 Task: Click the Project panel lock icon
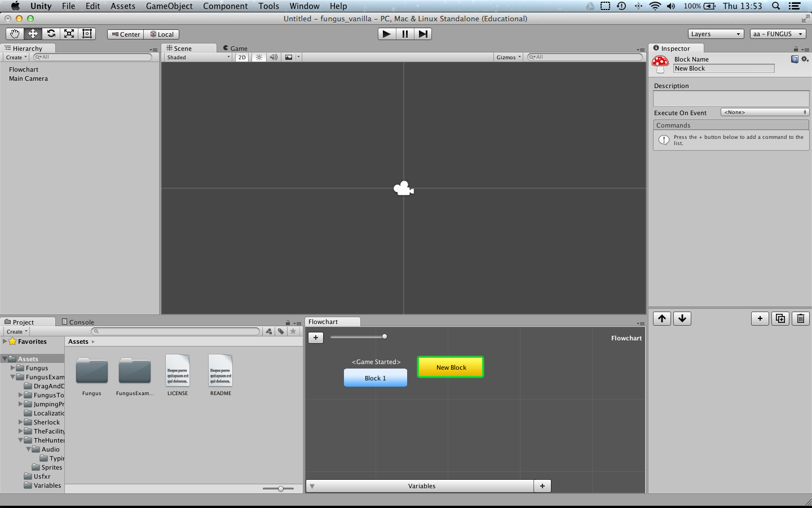[288, 323]
